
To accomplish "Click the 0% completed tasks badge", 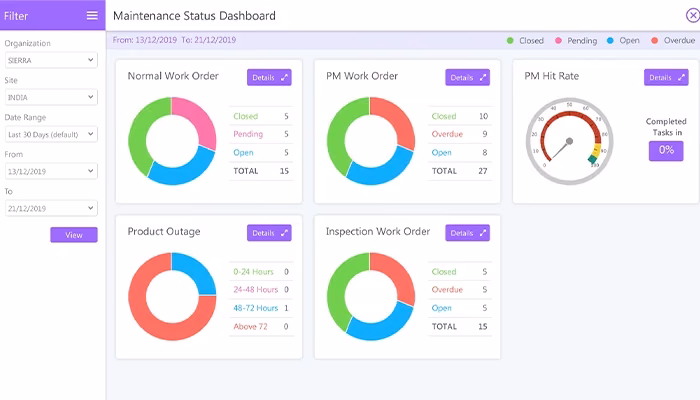I will click(x=666, y=150).
